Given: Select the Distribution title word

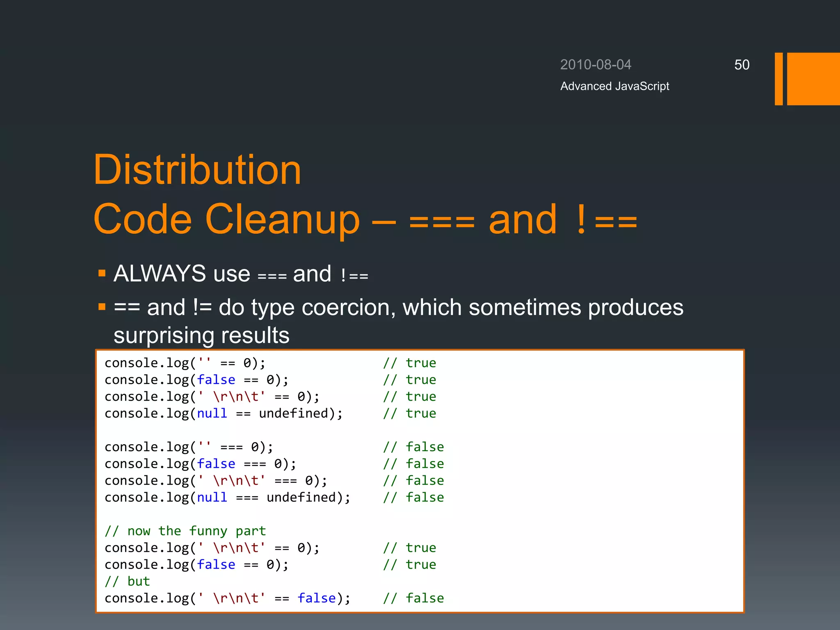Looking at the screenshot, I should [197, 170].
